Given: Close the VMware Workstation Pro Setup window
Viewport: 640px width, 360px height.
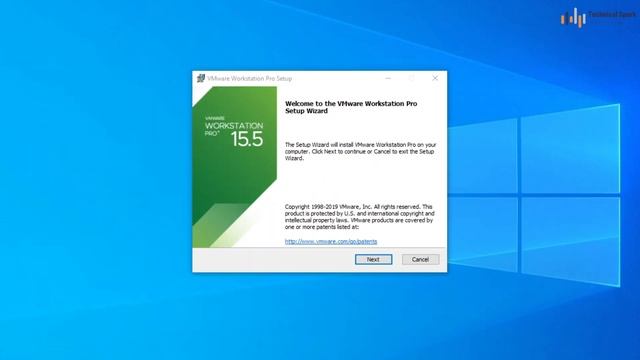Looking at the screenshot, I should pyautogui.click(x=435, y=78).
